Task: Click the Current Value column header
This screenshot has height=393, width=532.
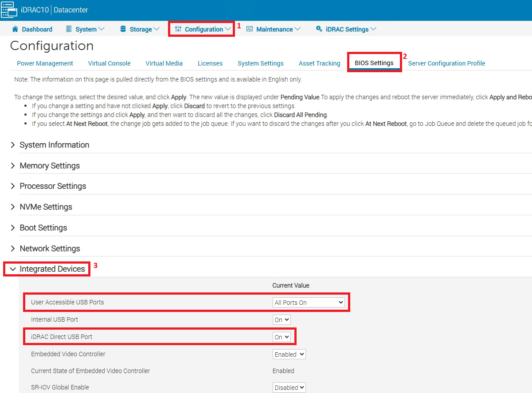Action: [x=291, y=286]
